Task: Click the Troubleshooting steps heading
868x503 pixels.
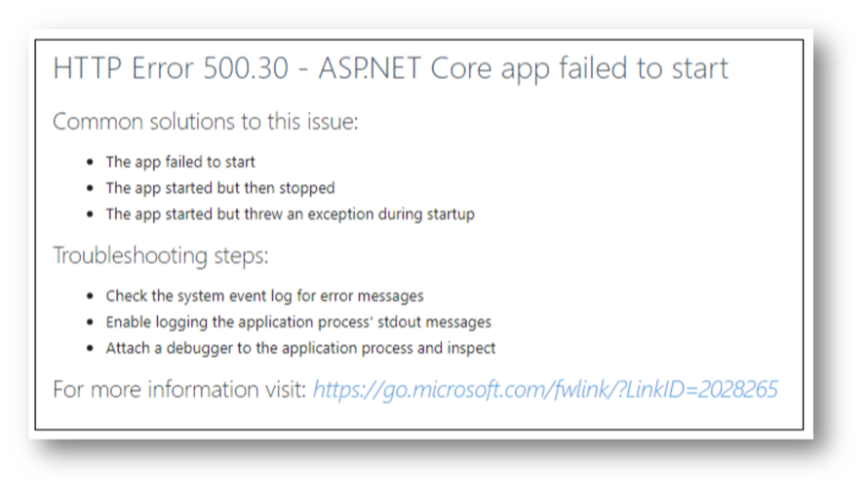Action: coord(161,255)
